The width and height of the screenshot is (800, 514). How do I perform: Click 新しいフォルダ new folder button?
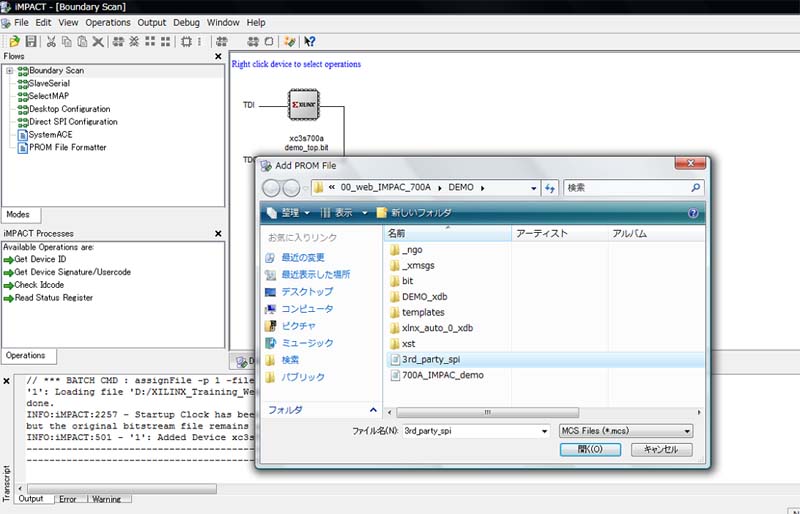coord(414,213)
